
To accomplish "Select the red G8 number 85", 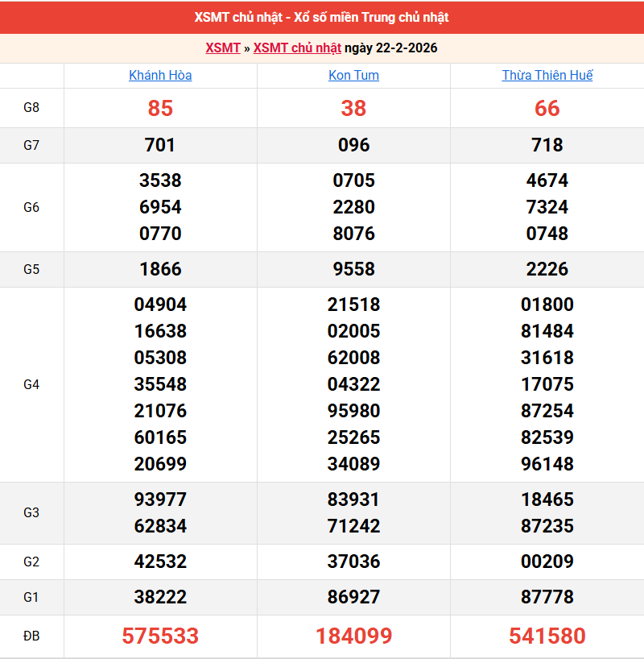I will pyautogui.click(x=160, y=108).
